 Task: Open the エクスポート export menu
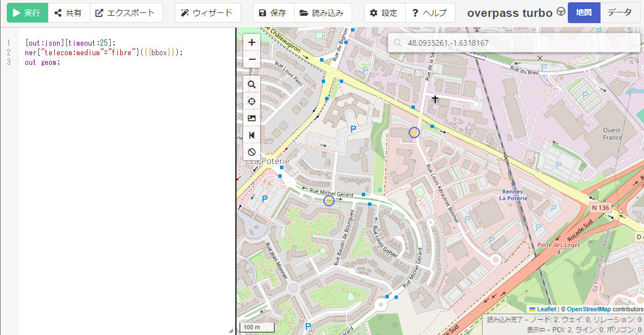pos(126,13)
